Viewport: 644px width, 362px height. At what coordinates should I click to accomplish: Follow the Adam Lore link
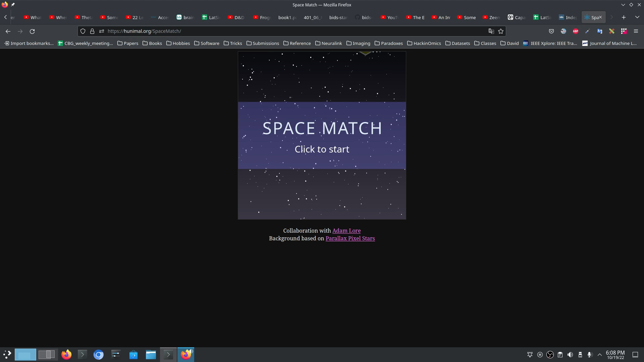click(x=346, y=231)
